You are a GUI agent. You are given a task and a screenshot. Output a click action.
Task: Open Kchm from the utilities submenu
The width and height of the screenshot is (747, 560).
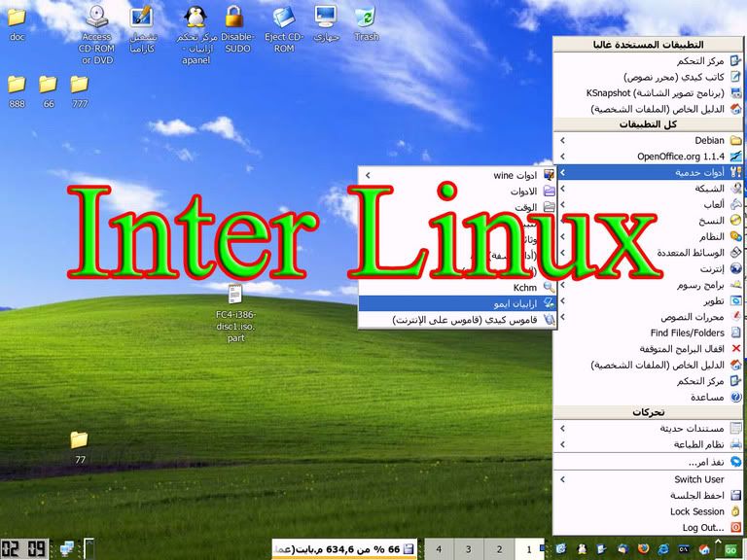457,288
